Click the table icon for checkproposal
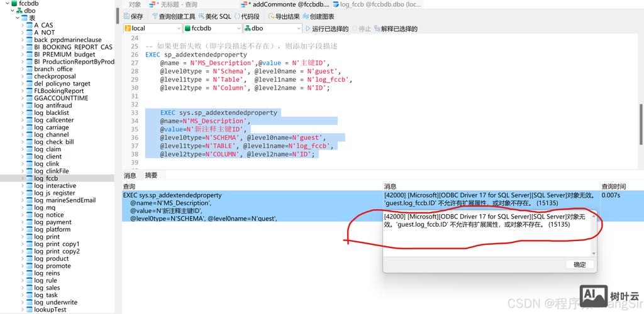Screen dimensions: 644x314 [x=29, y=76]
